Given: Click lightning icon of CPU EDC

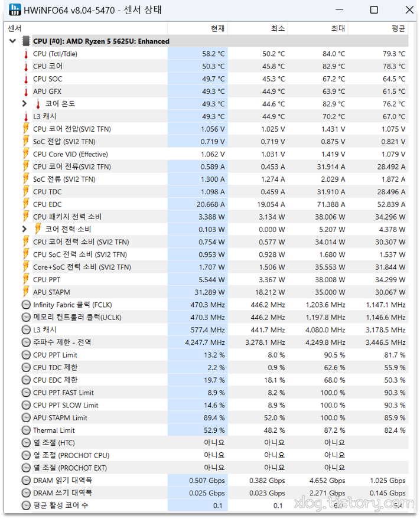Looking at the screenshot, I should (26, 204).
